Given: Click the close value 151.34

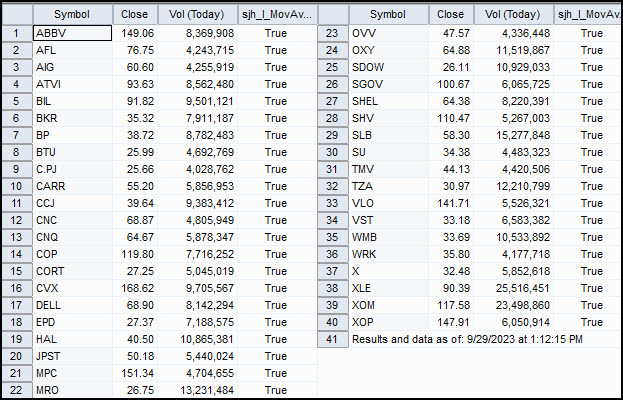Looking at the screenshot, I should [x=137, y=373].
